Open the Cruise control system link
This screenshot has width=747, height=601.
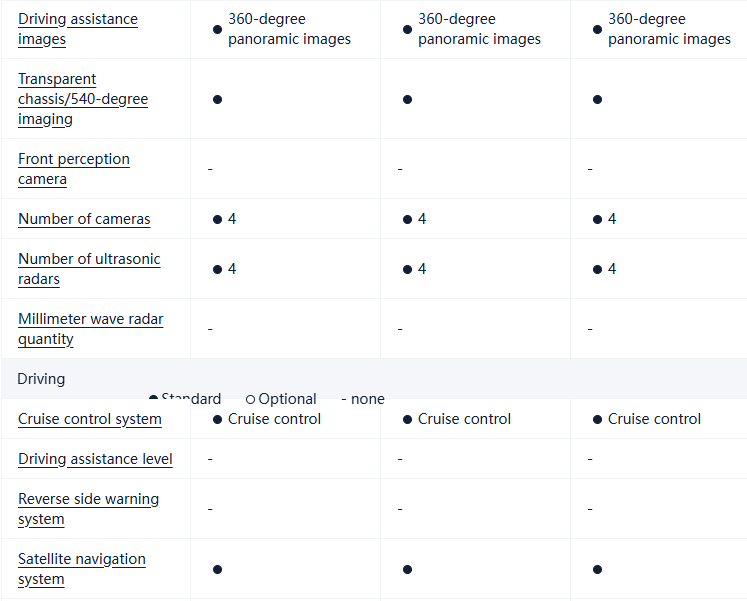click(x=90, y=419)
